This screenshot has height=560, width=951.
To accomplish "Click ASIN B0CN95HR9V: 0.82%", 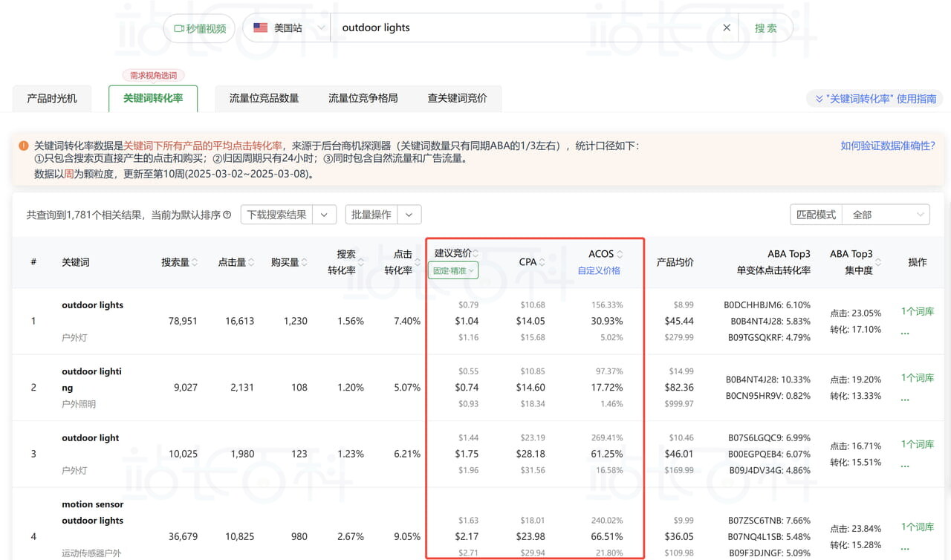I will point(767,396).
